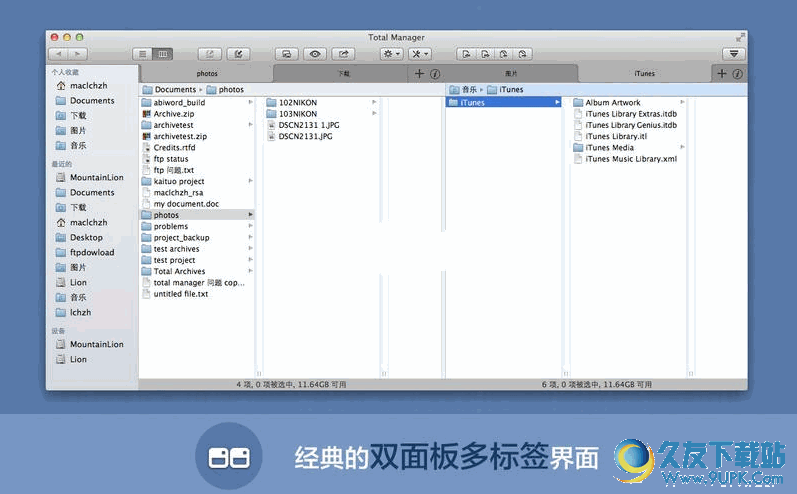Click the dimmed edit pencil toolbar icon

[209, 54]
